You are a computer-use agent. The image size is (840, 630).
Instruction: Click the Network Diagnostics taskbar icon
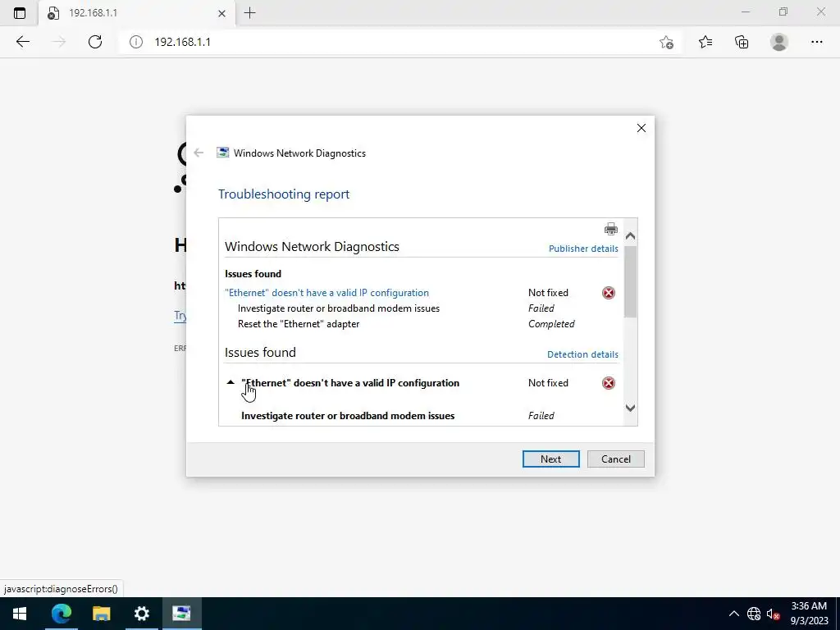click(181, 614)
